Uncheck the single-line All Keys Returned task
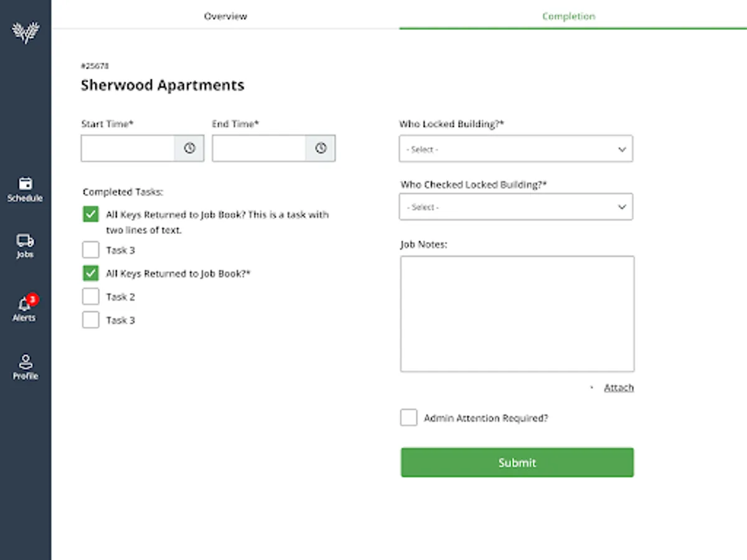 (x=91, y=273)
